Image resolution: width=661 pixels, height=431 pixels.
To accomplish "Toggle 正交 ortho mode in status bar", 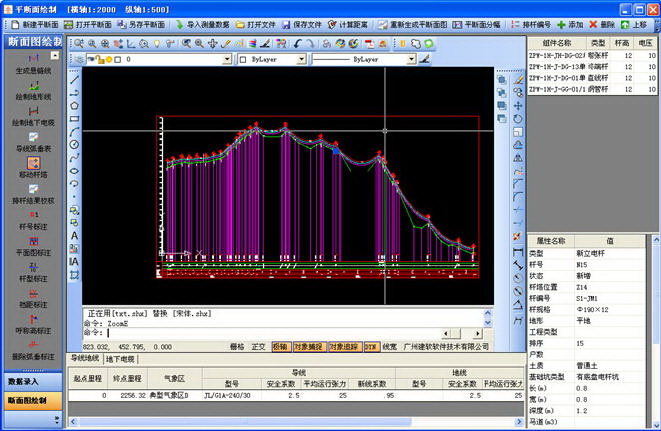I will click(257, 346).
